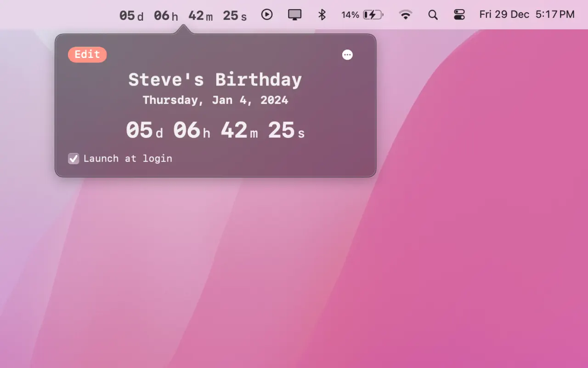Open the Bluetooth menu bar icon
588x368 pixels.
point(322,15)
